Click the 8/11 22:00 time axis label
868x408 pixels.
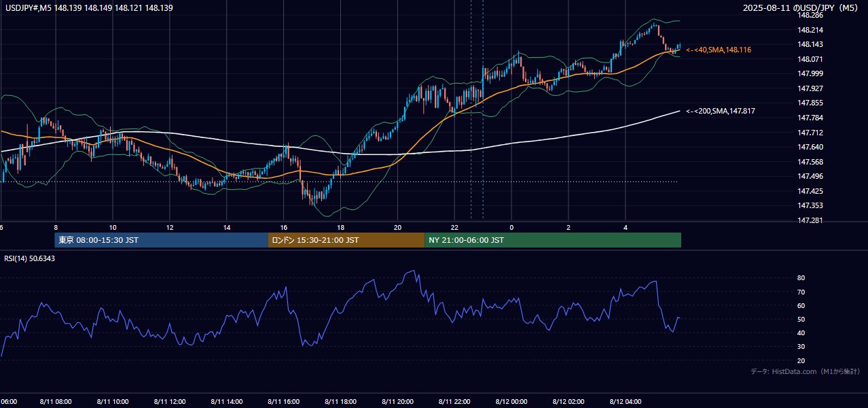tap(455, 401)
